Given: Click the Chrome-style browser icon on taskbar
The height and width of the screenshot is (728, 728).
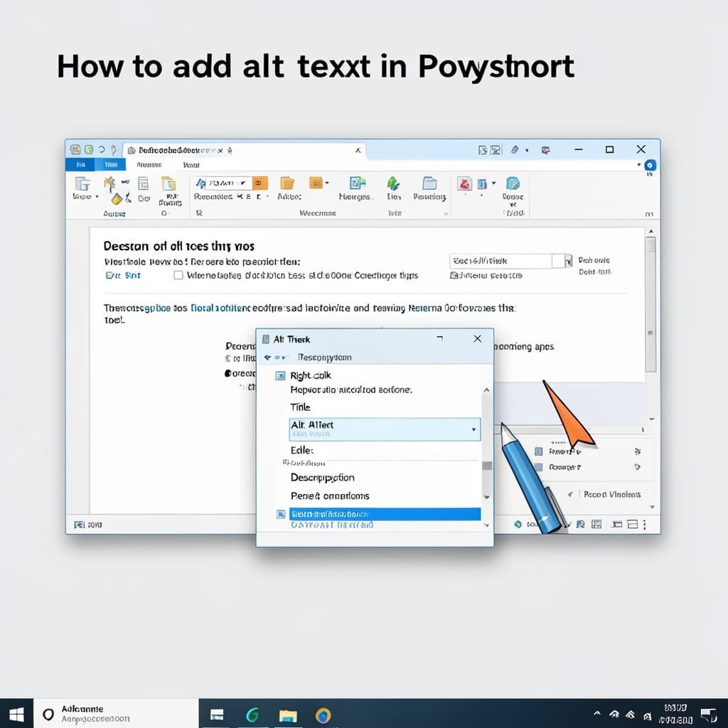Looking at the screenshot, I should [x=323, y=715].
